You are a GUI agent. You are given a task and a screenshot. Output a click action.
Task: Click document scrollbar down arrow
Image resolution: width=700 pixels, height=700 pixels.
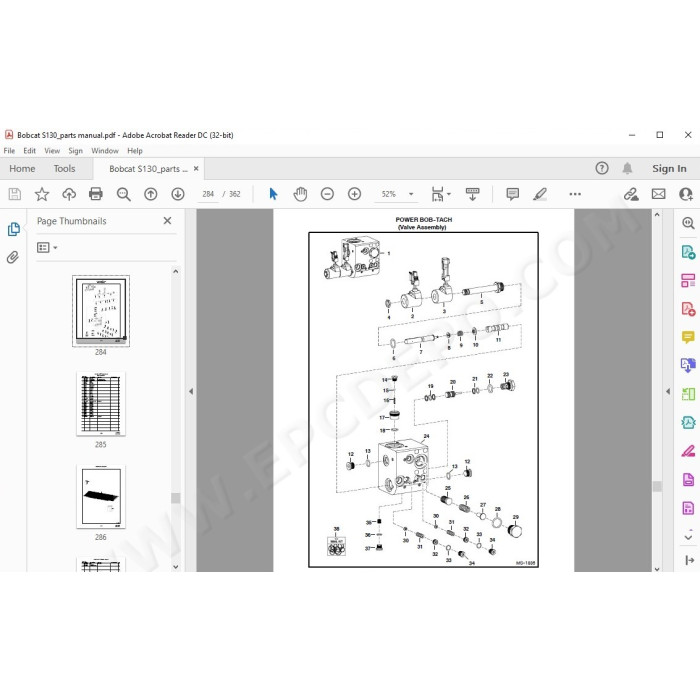click(x=657, y=569)
